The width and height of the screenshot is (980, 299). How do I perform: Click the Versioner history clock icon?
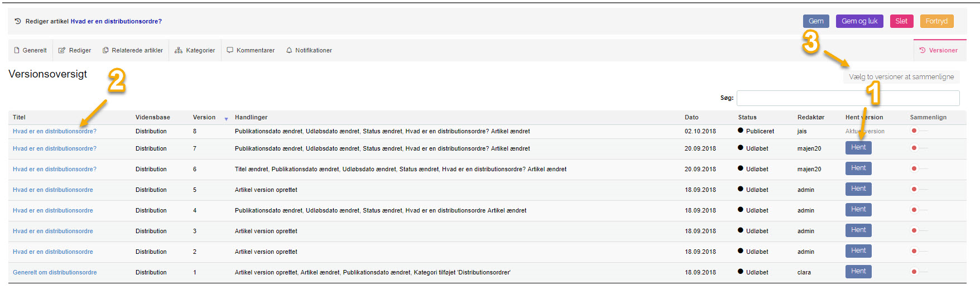922,50
